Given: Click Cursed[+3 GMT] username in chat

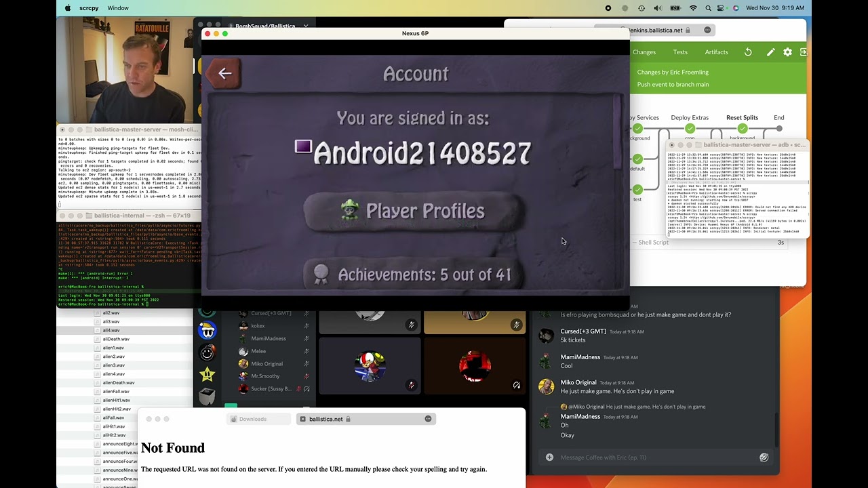Looking at the screenshot, I should coord(583,331).
